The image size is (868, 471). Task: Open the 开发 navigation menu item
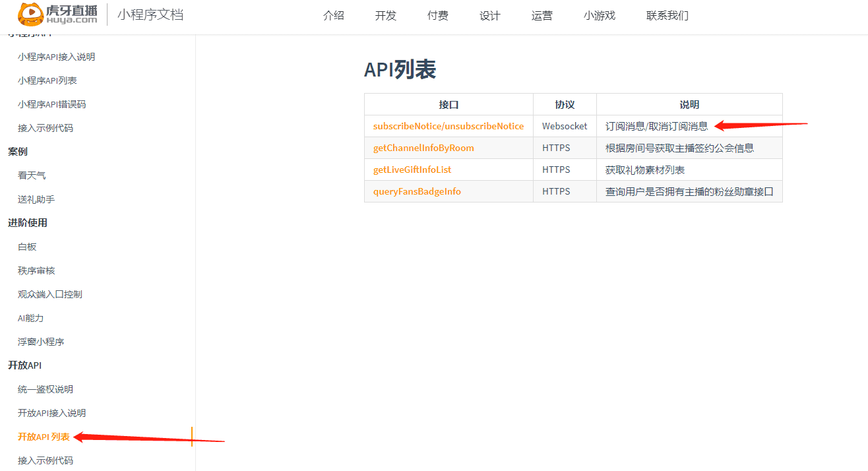(x=386, y=16)
